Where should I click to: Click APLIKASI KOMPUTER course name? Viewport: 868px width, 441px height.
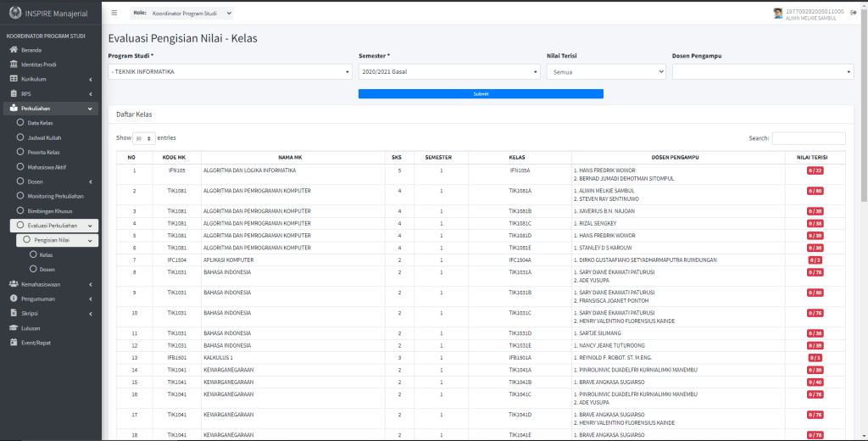point(229,260)
